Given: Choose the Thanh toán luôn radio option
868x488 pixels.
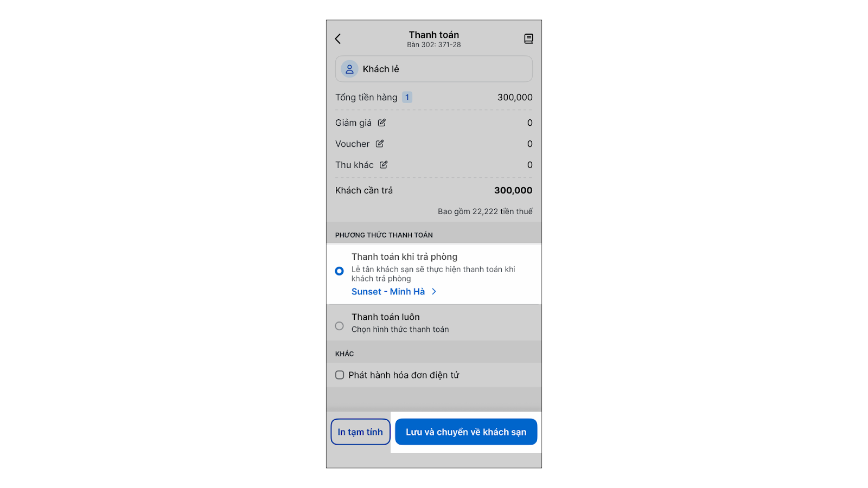Looking at the screenshot, I should tap(339, 326).
